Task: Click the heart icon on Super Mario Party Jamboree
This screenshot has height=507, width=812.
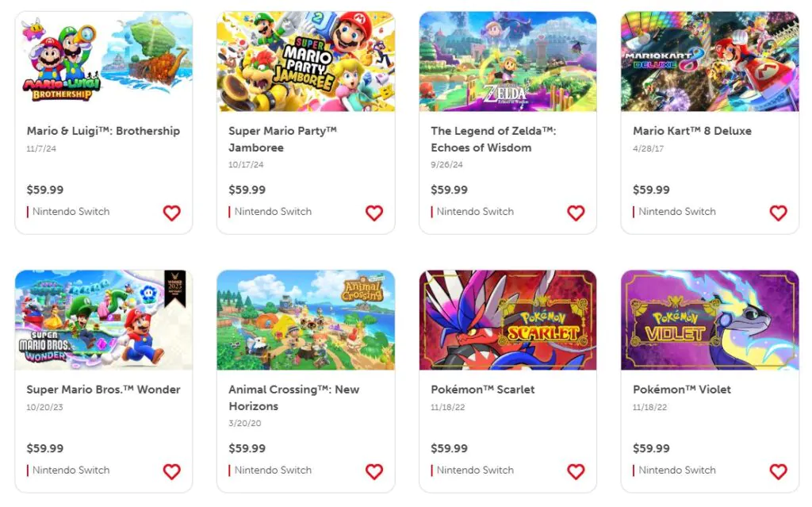Action: coord(373,213)
